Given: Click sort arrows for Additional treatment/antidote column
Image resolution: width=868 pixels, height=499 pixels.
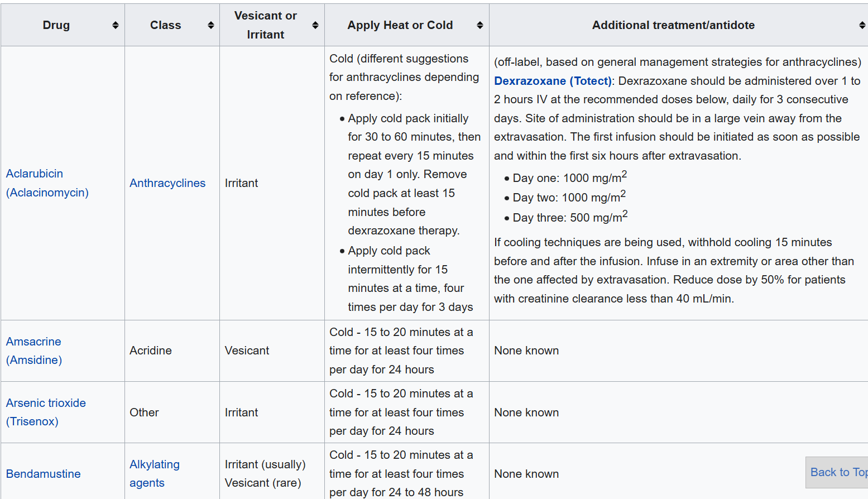Looking at the screenshot, I should coord(862,25).
